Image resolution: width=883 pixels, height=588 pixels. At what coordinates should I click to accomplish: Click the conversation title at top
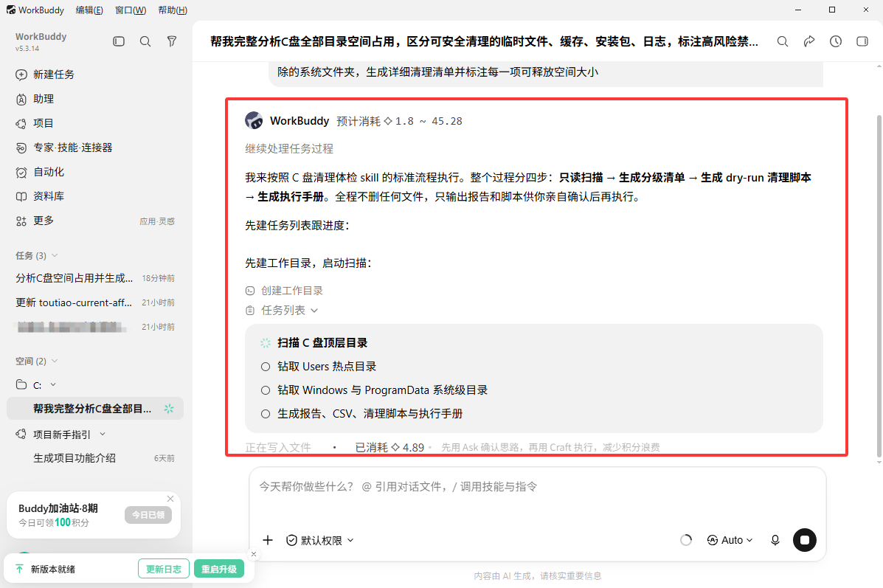485,41
